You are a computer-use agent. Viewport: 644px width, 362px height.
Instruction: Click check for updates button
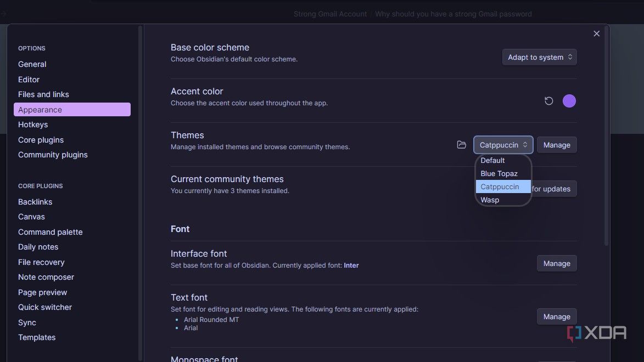click(x=554, y=189)
